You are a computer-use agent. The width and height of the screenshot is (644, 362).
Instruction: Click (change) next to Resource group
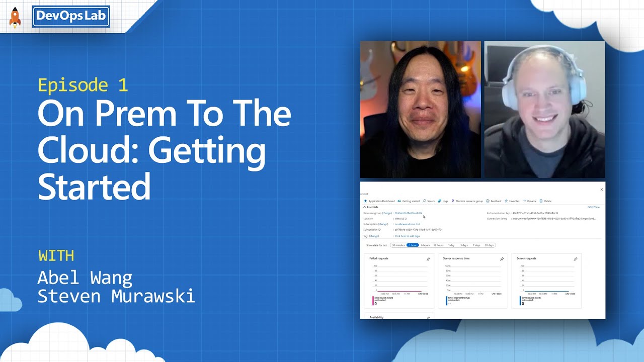click(387, 213)
